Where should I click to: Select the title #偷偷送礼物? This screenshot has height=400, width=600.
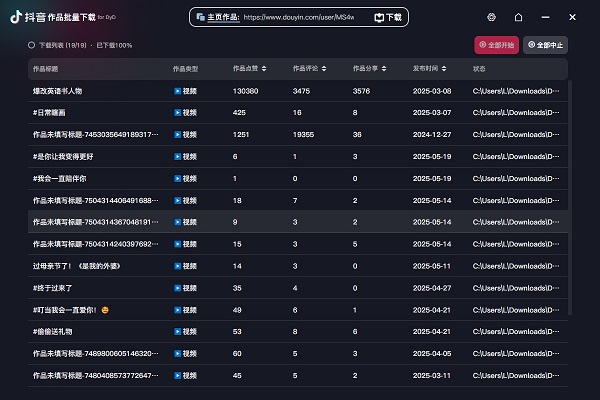click(52, 331)
